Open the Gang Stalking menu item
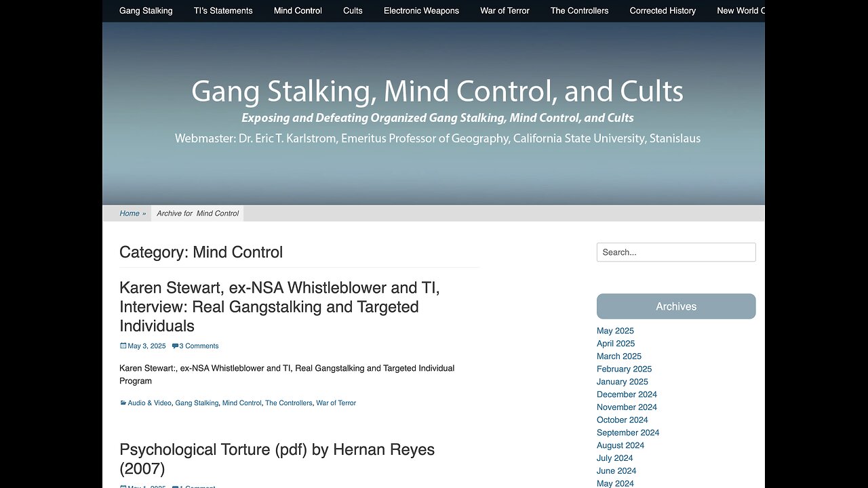The image size is (868, 488). 146,11
